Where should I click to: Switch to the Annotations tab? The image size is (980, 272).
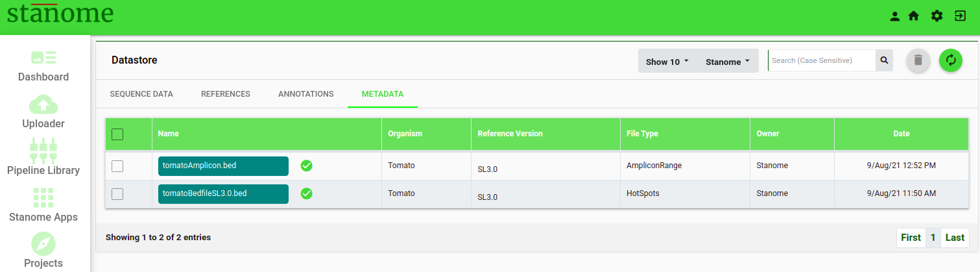pos(306,94)
